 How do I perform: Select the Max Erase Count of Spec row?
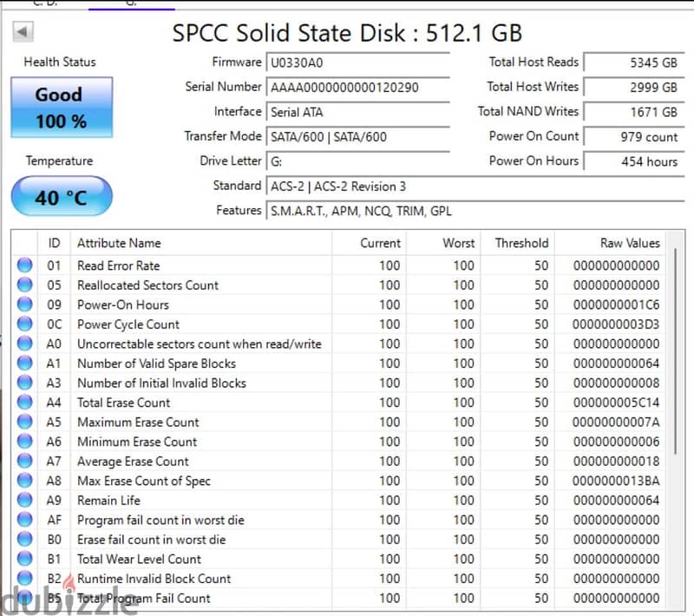click(338, 481)
